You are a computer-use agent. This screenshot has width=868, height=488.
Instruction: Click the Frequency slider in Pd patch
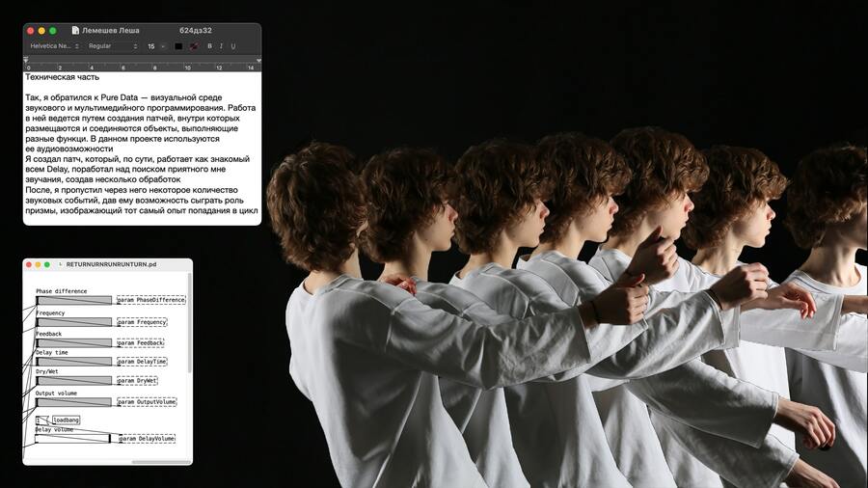click(73, 322)
